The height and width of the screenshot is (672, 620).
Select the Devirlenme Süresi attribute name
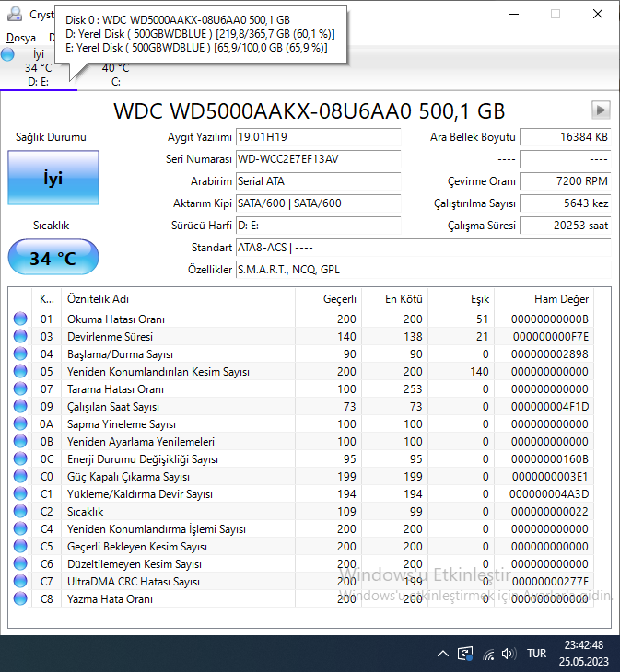tap(110, 337)
